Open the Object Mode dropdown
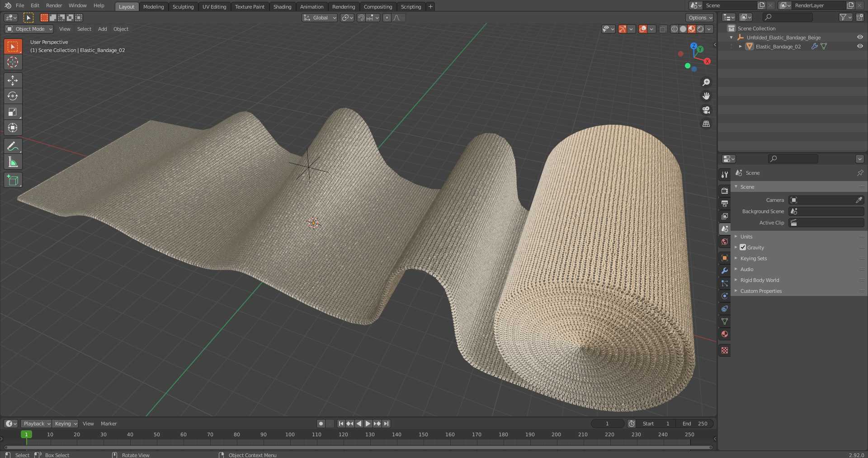 tap(29, 29)
